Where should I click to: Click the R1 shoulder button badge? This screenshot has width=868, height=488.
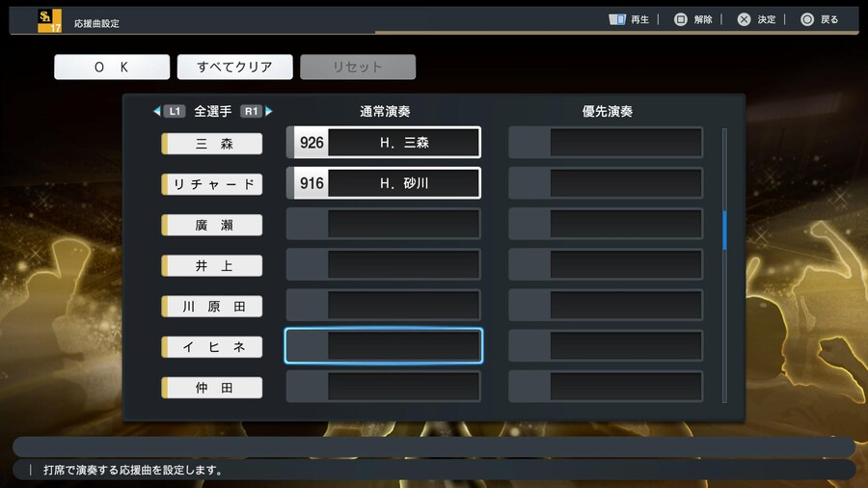point(251,111)
